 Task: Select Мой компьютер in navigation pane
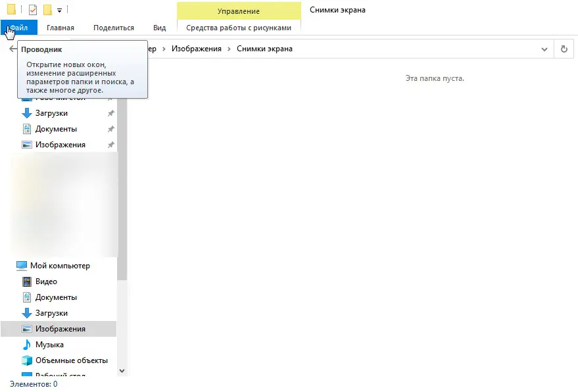click(x=60, y=266)
